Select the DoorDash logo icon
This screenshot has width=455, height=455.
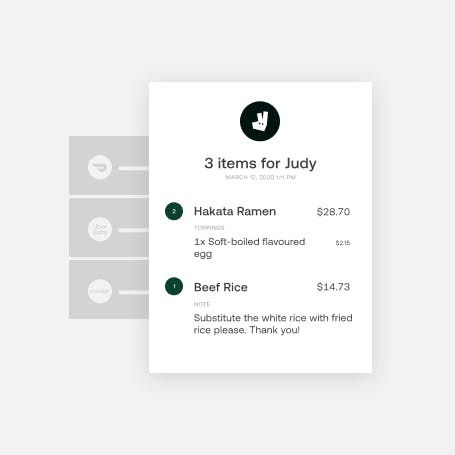click(x=100, y=167)
